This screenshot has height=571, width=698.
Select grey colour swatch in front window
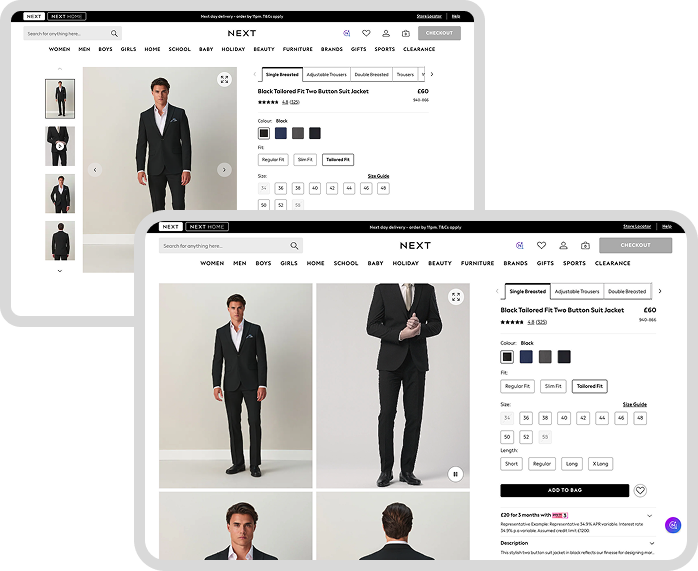[545, 357]
